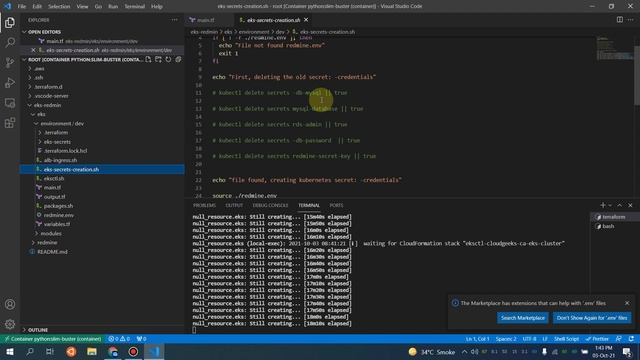Open File Explorer from taskbar

(92, 351)
